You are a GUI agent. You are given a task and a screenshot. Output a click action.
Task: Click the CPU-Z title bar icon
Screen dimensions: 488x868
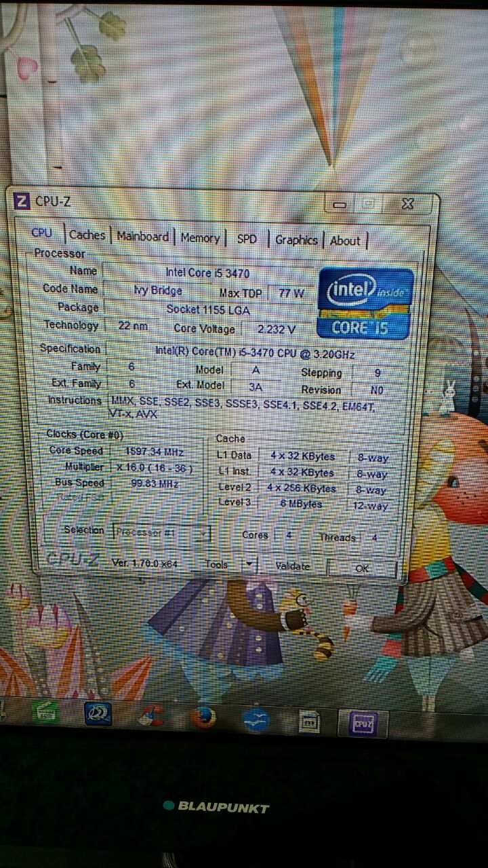[22, 200]
